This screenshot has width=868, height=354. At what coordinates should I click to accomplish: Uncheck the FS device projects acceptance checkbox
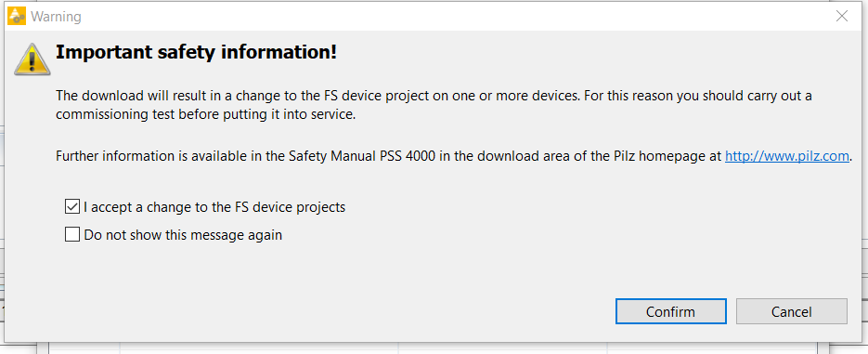[72, 207]
